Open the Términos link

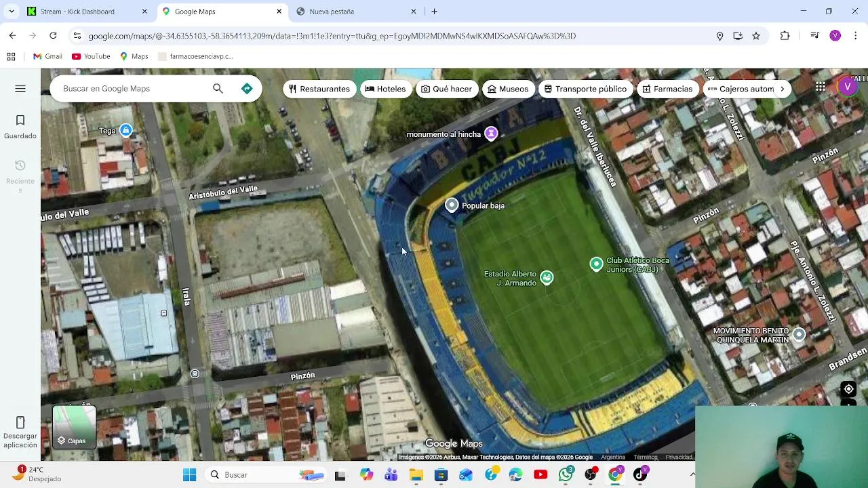(645, 457)
